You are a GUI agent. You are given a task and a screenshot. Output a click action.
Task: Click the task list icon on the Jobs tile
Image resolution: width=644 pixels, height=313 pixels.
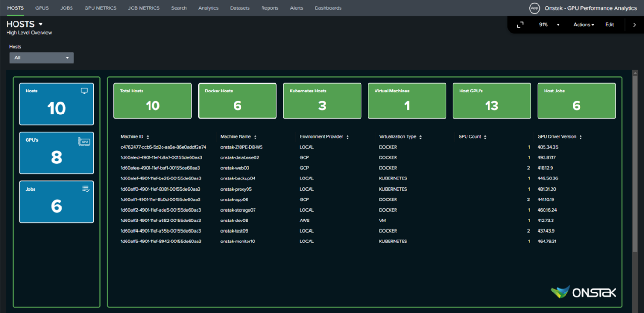coord(85,189)
